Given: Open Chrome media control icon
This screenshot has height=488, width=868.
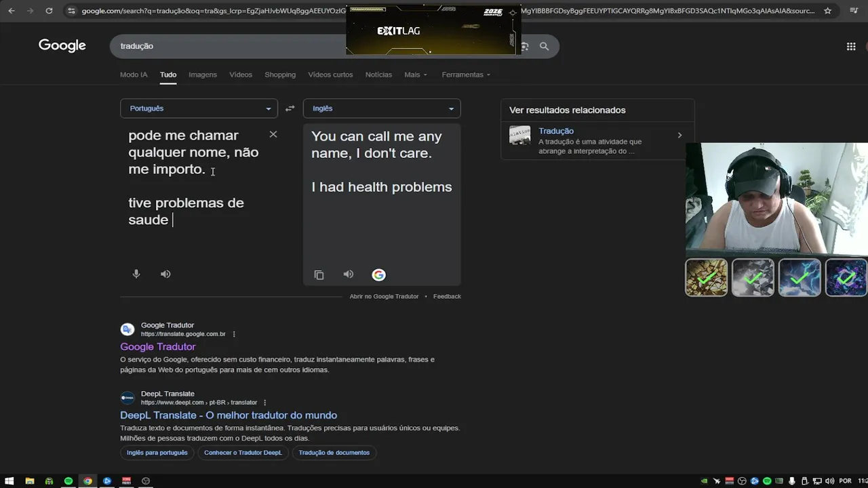Looking at the screenshot, I should 854,11.
